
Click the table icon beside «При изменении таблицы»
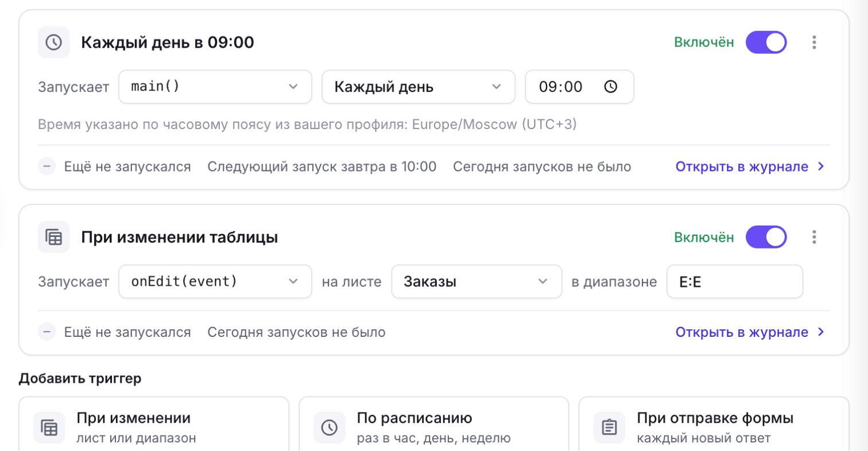(53, 237)
